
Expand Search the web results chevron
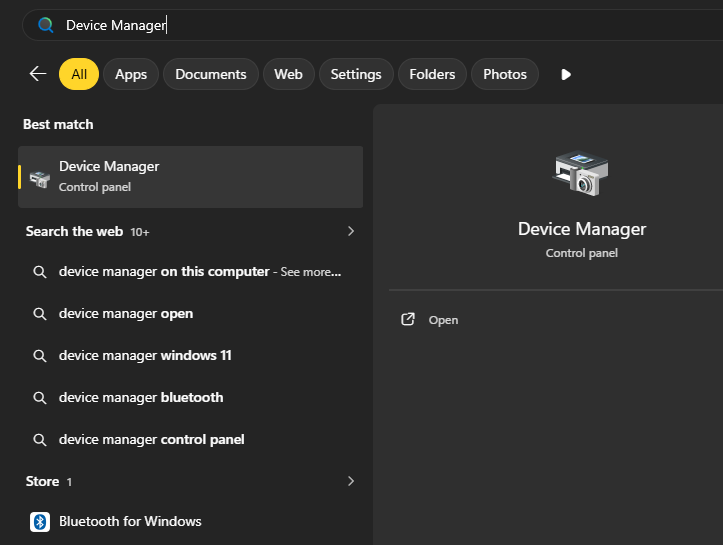click(x=350, y=231)
